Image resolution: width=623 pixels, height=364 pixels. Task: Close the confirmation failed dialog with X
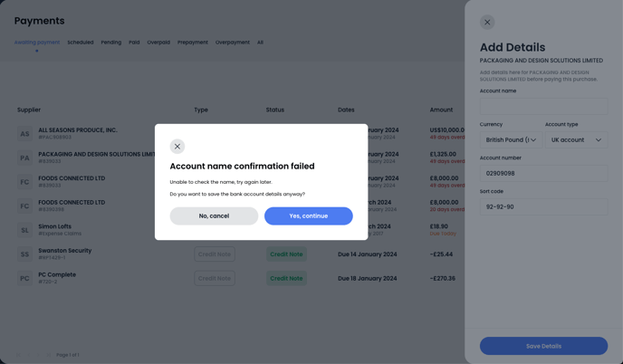pos(177,147)
